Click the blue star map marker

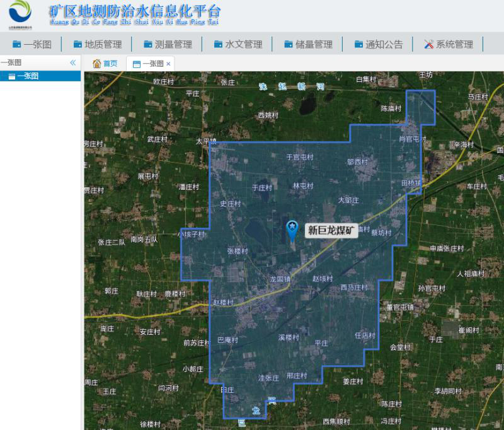click(x=292, y=231)
